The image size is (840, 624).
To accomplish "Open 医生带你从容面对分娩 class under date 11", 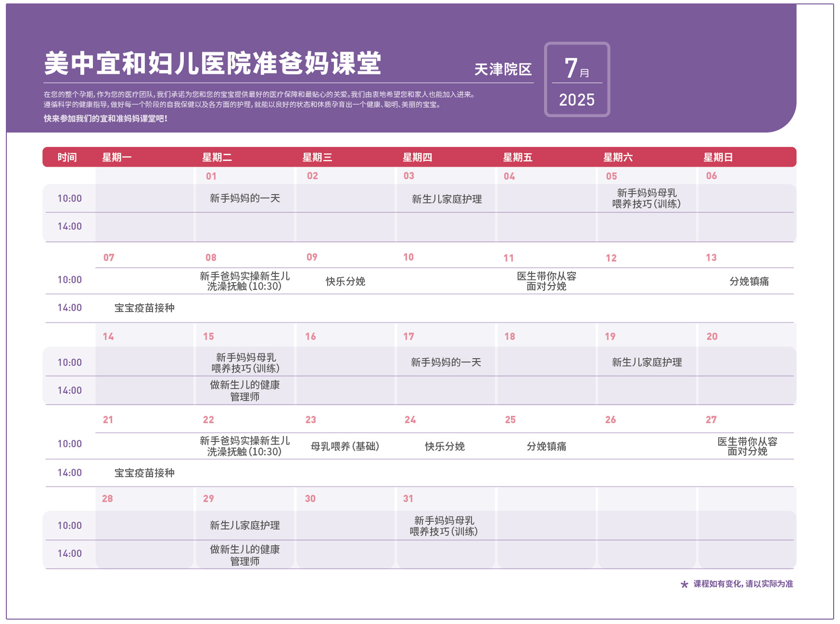I will click(547, 281).
